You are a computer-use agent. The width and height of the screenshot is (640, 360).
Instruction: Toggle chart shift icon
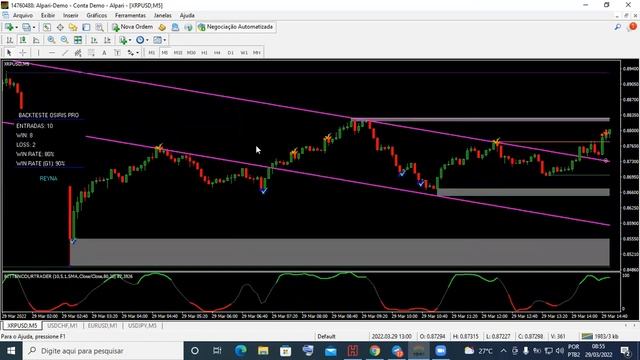tap(107, 40)
